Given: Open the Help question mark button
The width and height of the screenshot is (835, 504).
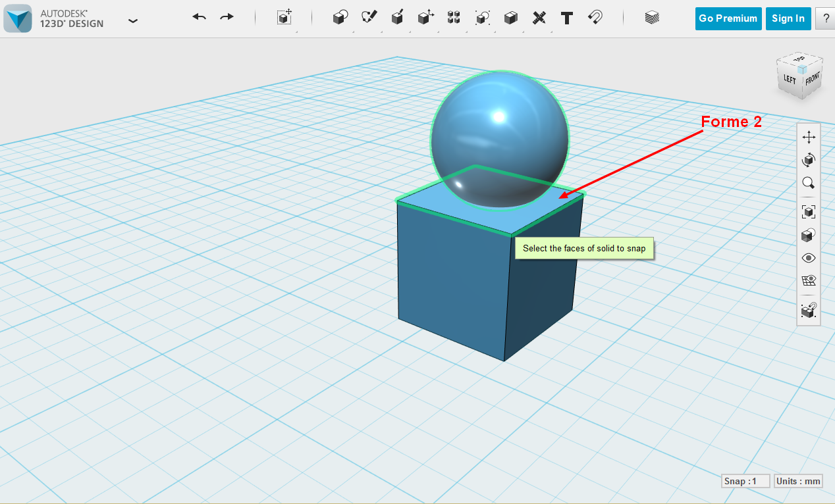Looking at the screenshot, I should pyautogui.click(x=826, y=18).
